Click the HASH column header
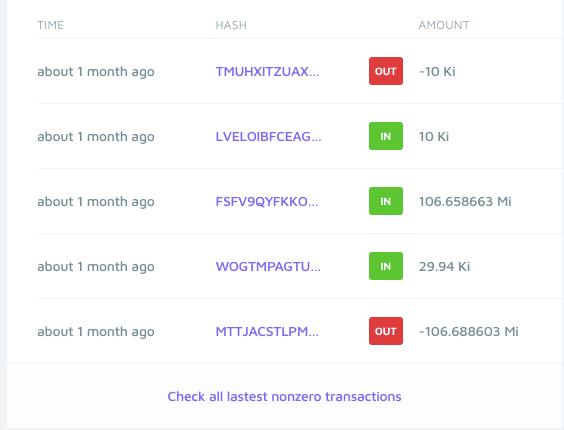 (x=231, y=25)
